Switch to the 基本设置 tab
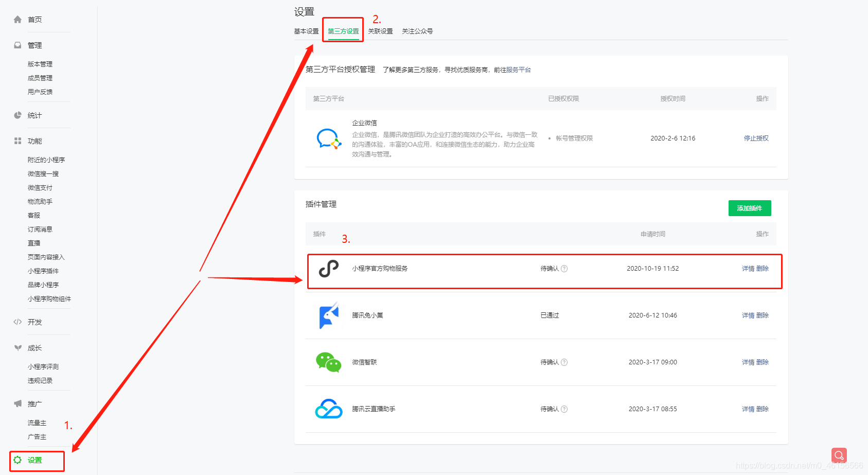The height and width of the screenshot is (475, 868). [x=306, y=31]
